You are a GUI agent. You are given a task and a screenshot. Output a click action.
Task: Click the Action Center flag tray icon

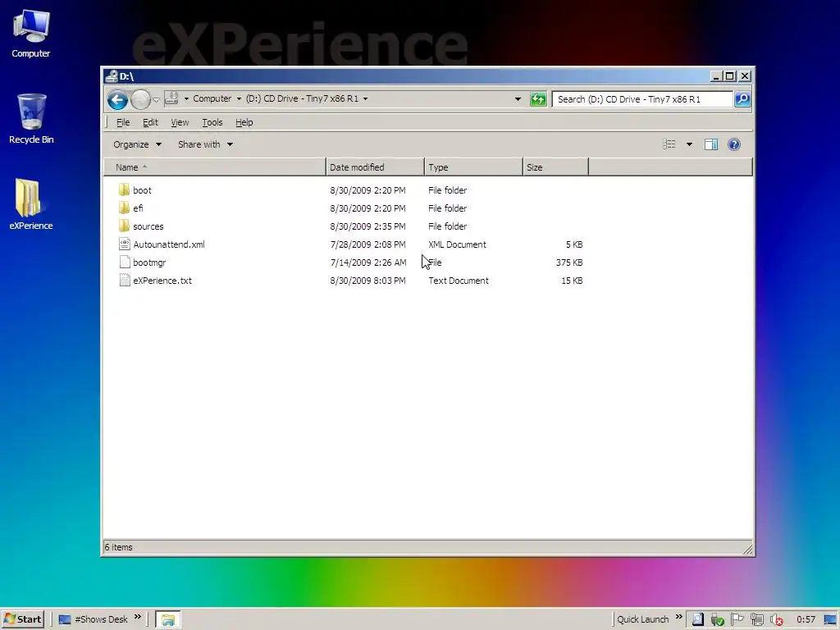[x=737, y=619]
